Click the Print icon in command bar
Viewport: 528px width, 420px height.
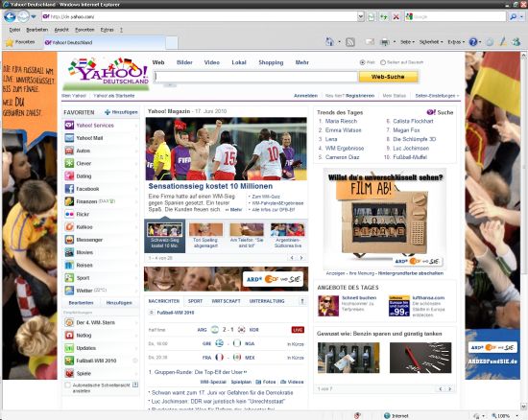tap(385, 42)
